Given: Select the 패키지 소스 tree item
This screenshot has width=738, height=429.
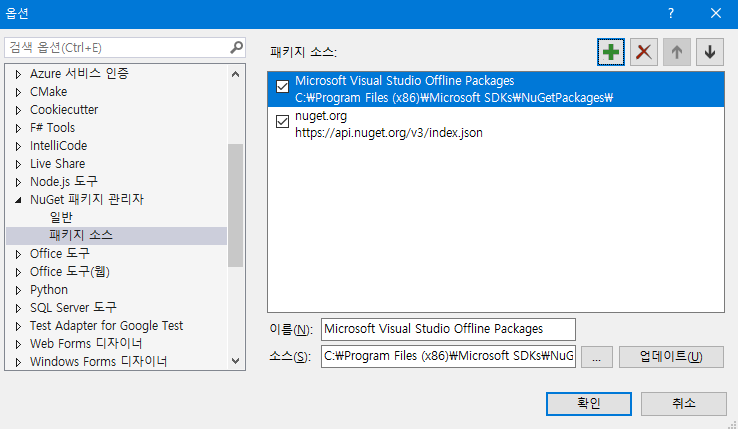Looking at the screenshot, I should tap(81, 235).
